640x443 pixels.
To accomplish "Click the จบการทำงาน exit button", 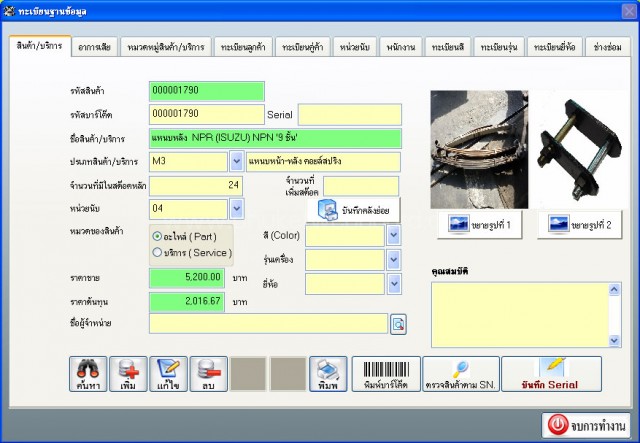I will [x=586, y=425].
